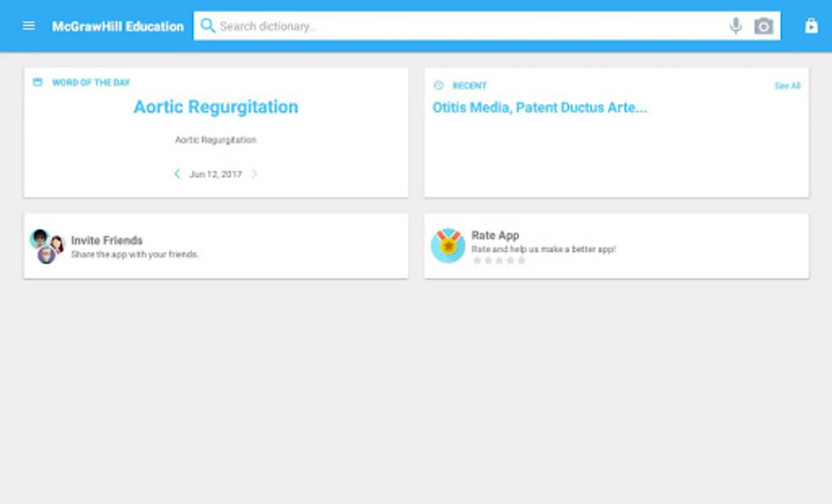Viewport: 832px width, 504px height.
Task: Click the Word of the Day calendar icon
Action: [38, 82]
